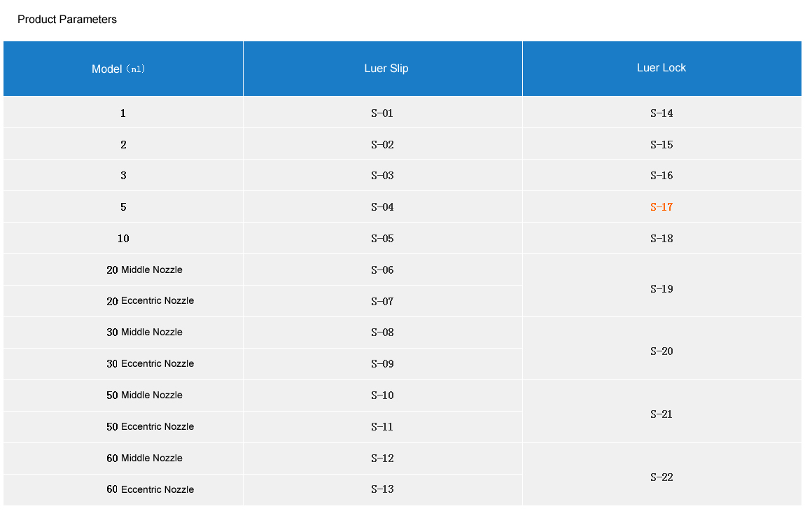Click the S-14 Luer Lock cell
This screenshot has width=805, height=532.
click(661, 113)
